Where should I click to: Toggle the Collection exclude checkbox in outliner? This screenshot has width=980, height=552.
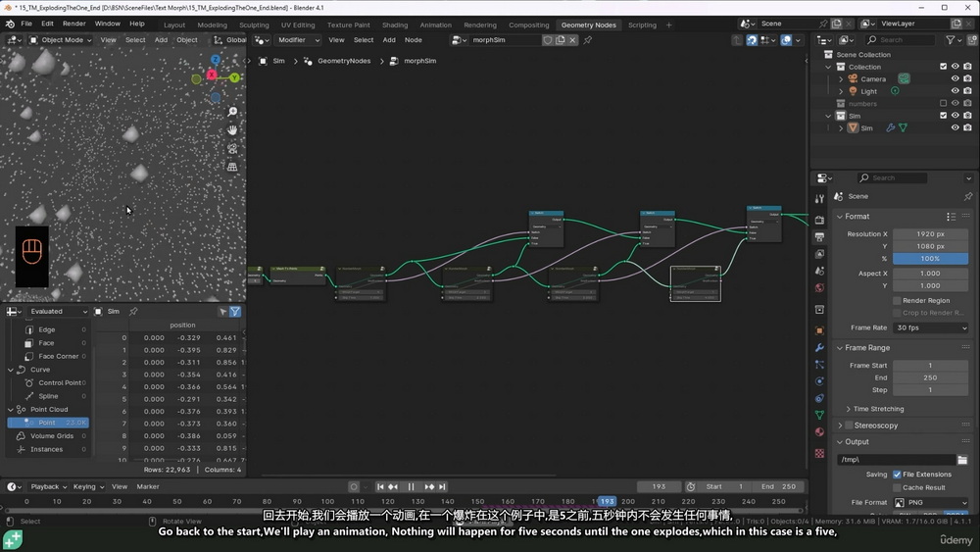pyautogui.click(x=943, y=67)
